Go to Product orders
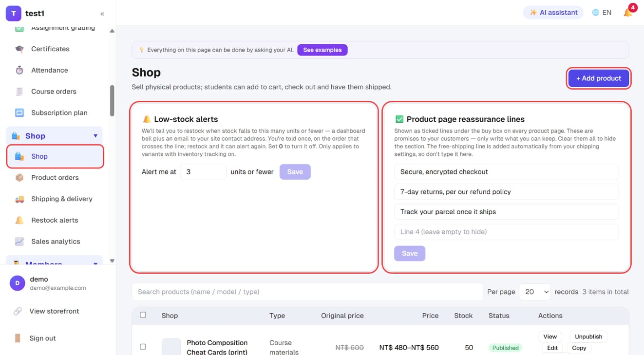 55,178
